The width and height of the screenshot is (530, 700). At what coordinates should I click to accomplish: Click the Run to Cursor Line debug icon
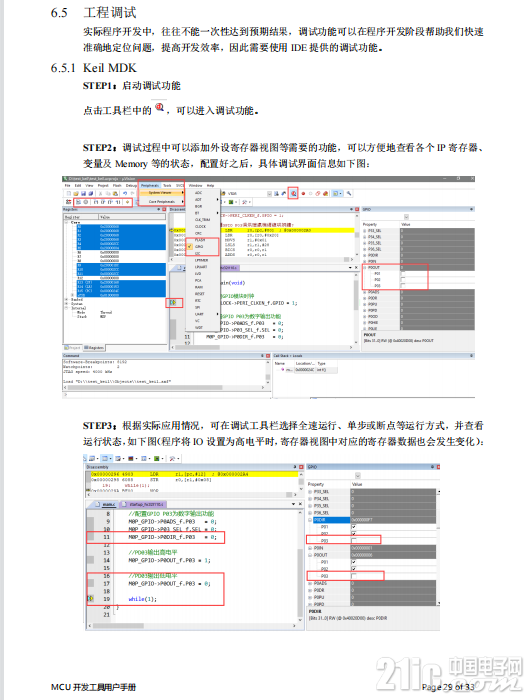[x=118, y=202]
